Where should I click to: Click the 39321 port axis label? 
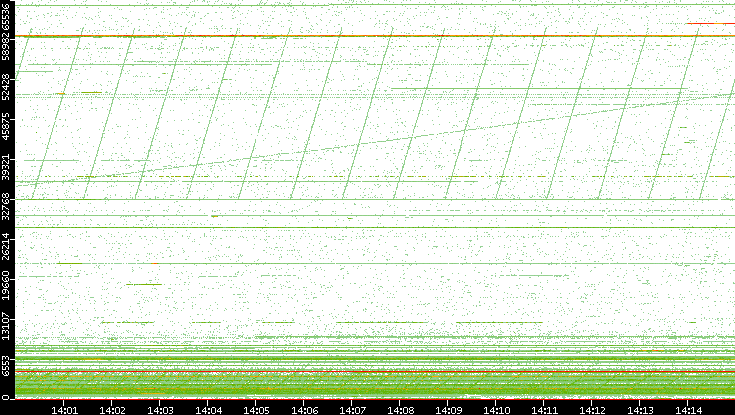(6, 167)
